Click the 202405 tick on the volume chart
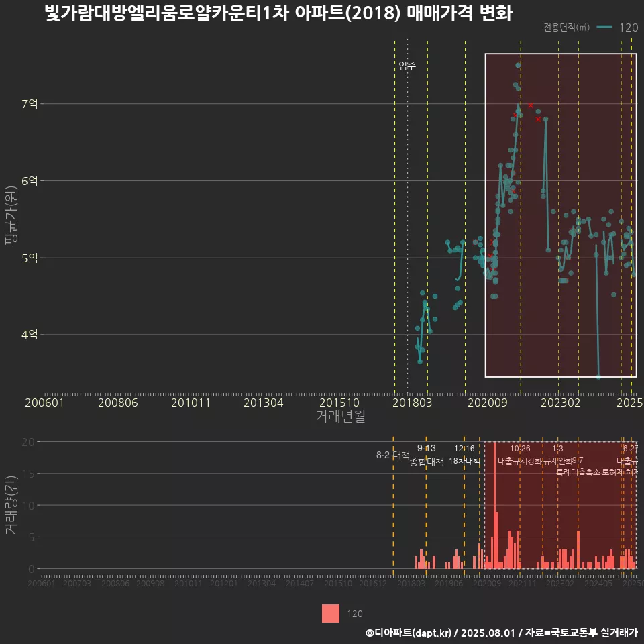Screen dimensions: 644x644 pos(598,583)
